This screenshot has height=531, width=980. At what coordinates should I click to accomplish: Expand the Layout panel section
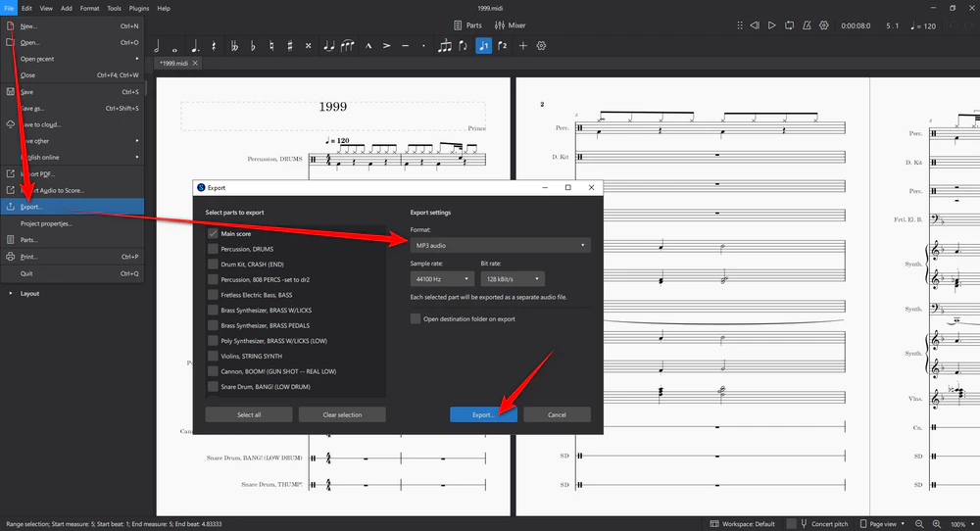pos(10,293)
